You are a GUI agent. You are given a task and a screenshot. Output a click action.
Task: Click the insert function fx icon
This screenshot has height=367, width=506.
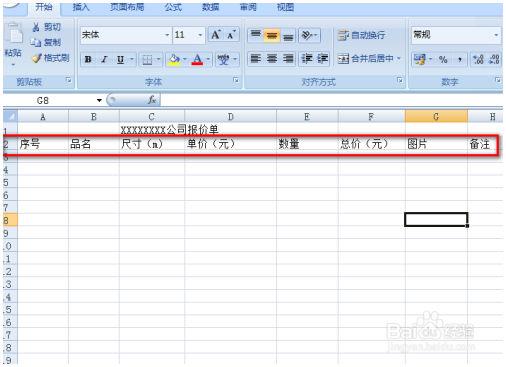[x=152, y=100]
